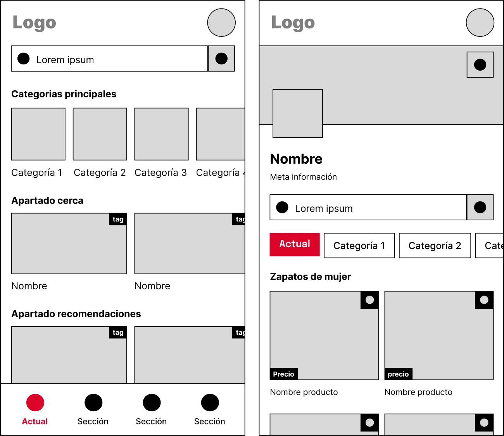Activate the Actual filter chip
Image resolution: width=504 pixels, height=436 pixels.
[x=295, y=244]
